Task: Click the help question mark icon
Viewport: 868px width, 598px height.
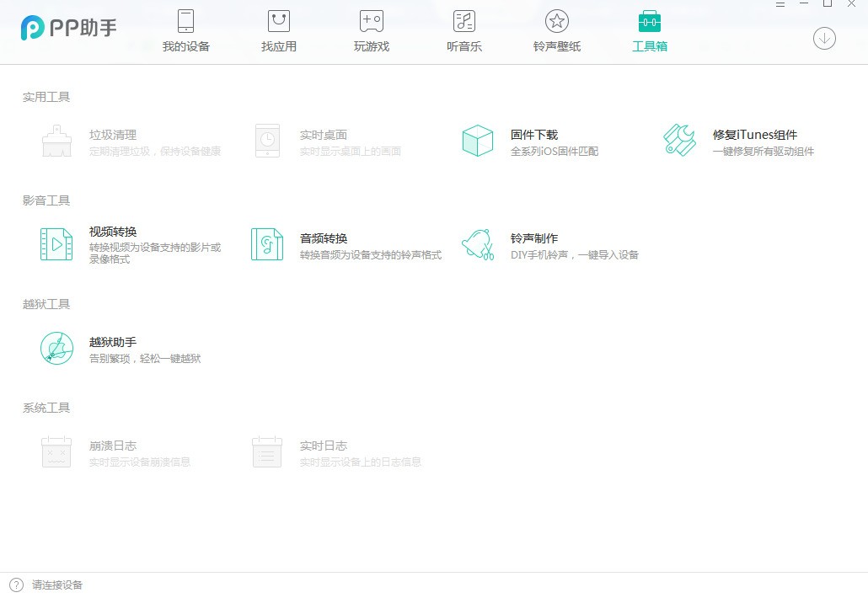Action: click(x=17, y=585)
